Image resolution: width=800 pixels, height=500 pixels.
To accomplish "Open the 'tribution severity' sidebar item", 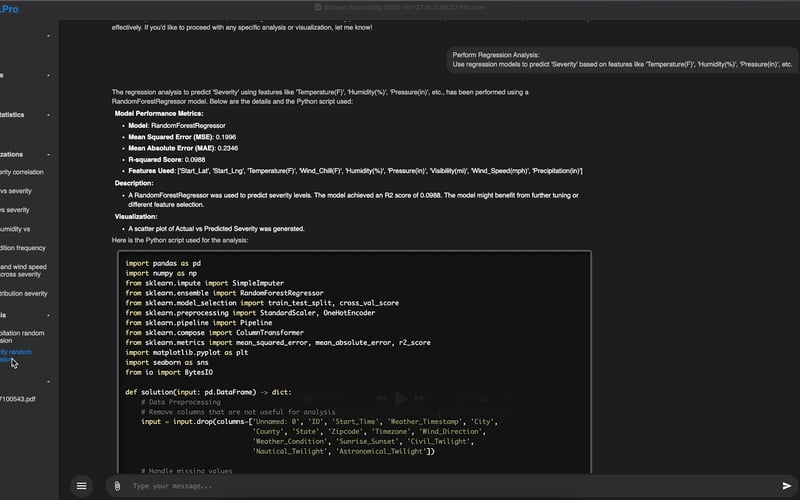I will pos(23,293).
